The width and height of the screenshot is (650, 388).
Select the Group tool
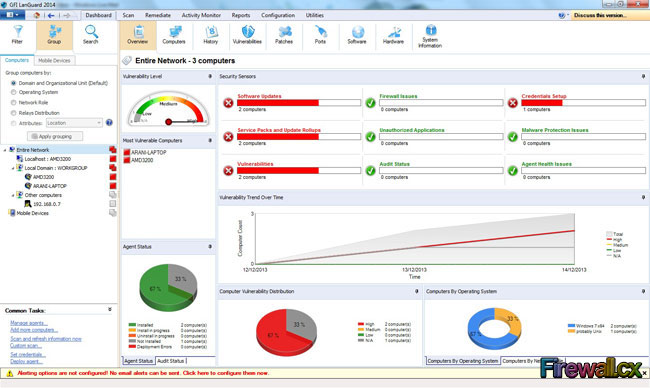click(x=54, y=35)
